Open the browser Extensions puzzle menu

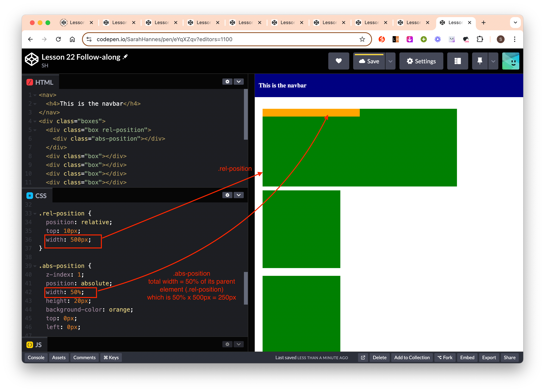click(480, 39)
